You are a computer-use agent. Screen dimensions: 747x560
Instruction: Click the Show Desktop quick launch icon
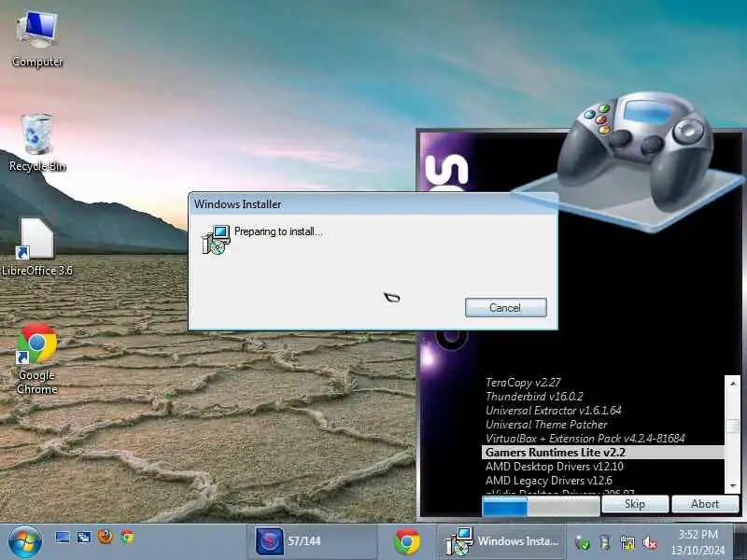point(63,538)
